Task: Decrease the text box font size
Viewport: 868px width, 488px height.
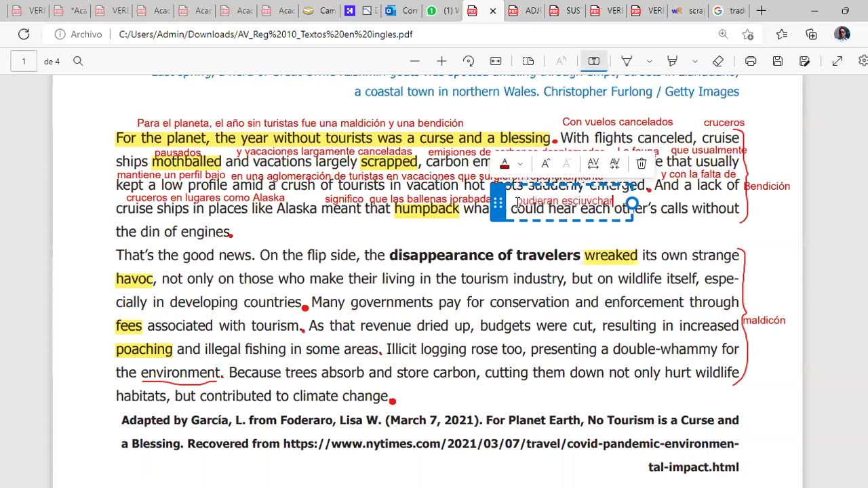Action: [567, 163]
